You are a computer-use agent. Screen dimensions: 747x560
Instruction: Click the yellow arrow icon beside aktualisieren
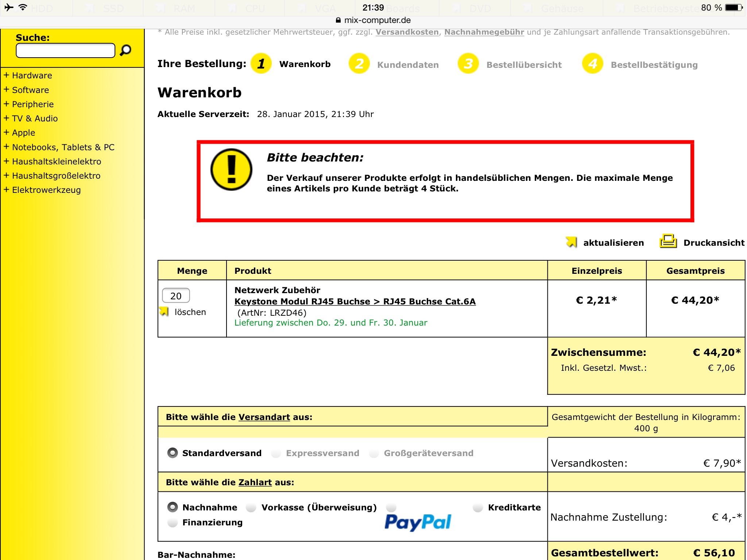571,242
